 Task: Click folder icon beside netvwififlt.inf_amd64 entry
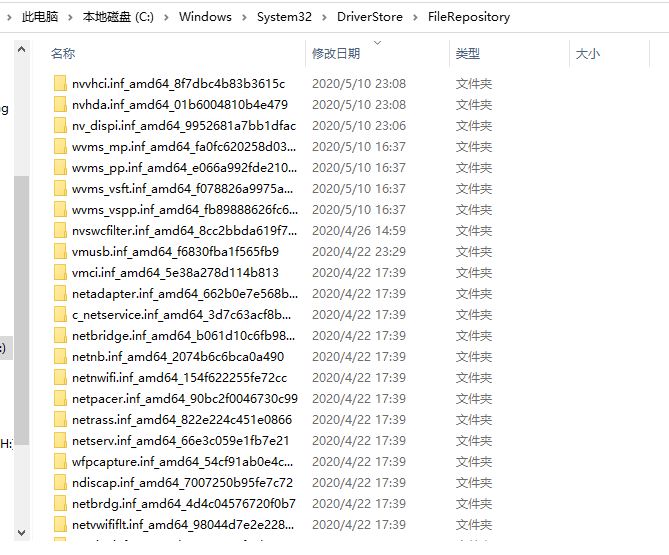point(60,524)
